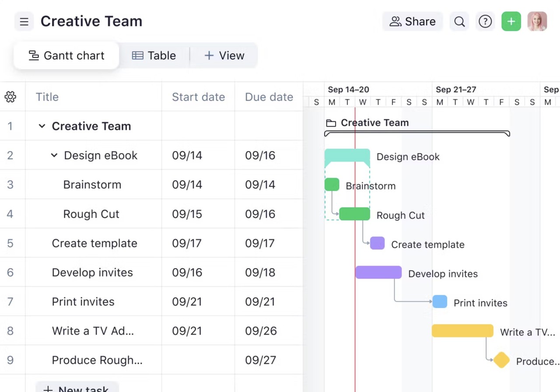560x392 pixels.
Task: Open the search function
Action: click(459, 21)
